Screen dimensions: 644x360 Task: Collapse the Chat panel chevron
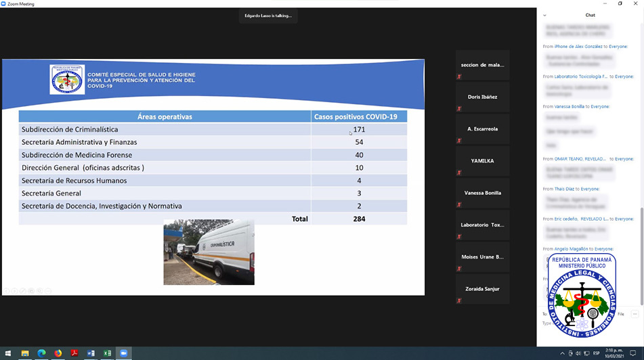(x=544, y=15)
